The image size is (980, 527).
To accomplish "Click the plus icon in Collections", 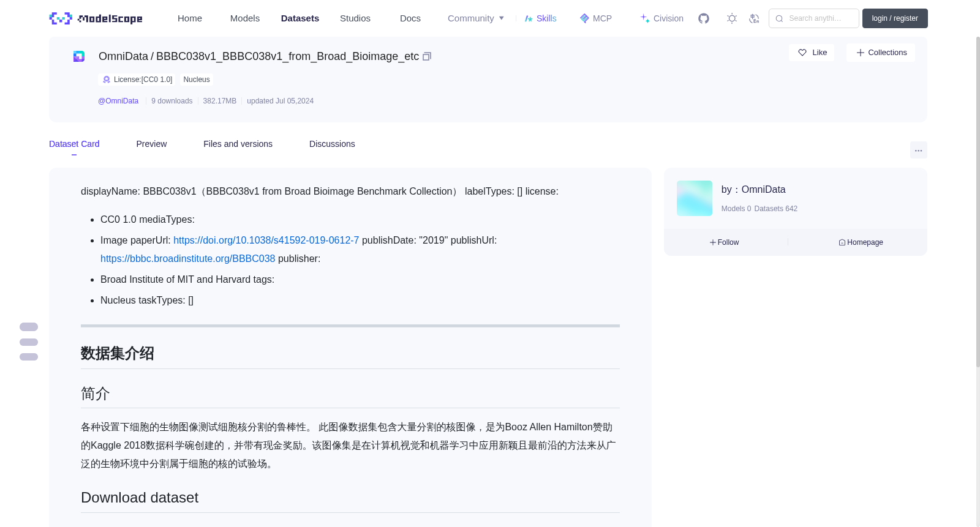I will [860, 53].
